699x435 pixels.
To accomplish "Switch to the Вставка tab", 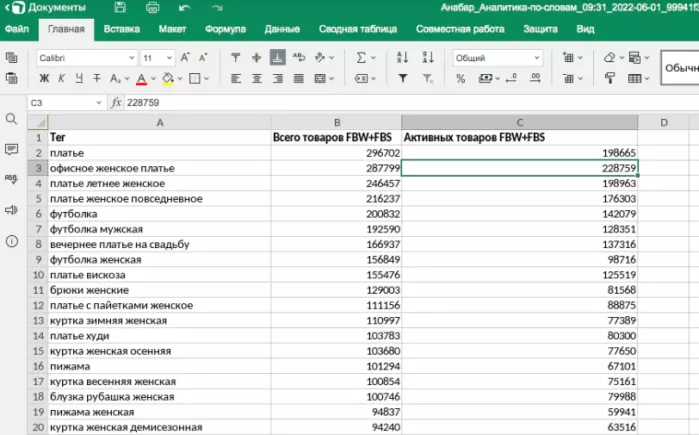I will [121, 30].
